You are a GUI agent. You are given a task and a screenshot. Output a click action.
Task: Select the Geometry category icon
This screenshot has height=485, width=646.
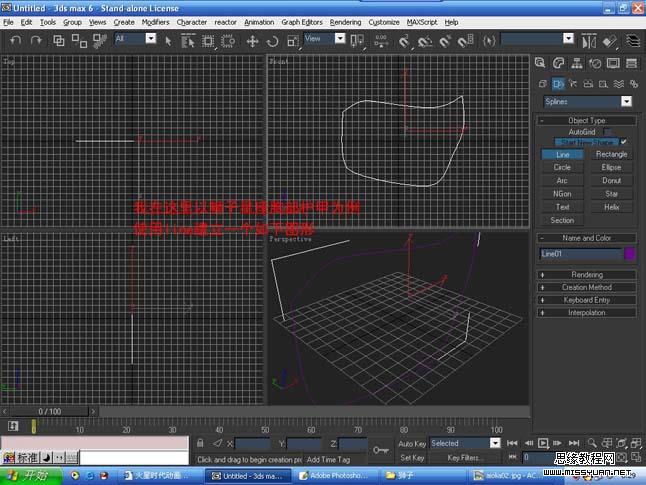click(543, 84)
